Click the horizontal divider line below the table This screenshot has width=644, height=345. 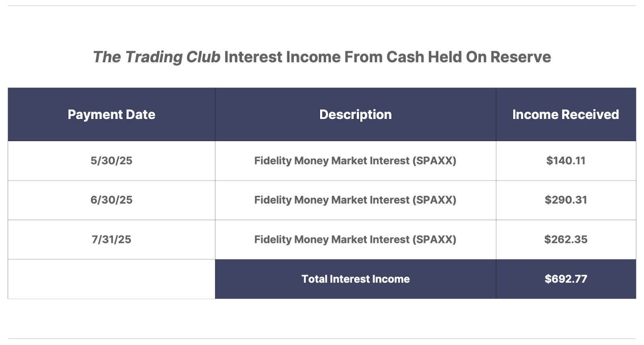point(322,339)
